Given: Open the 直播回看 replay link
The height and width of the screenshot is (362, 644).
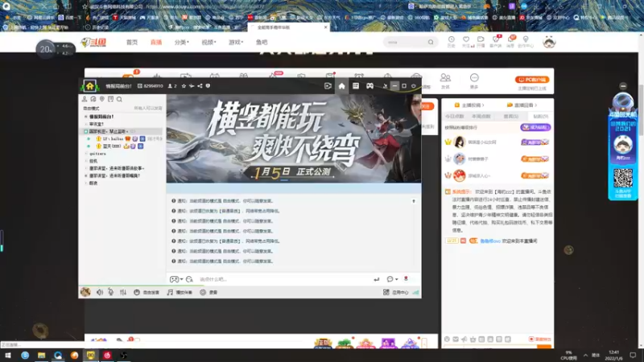Looking at the screenshot, I should 522,105.
